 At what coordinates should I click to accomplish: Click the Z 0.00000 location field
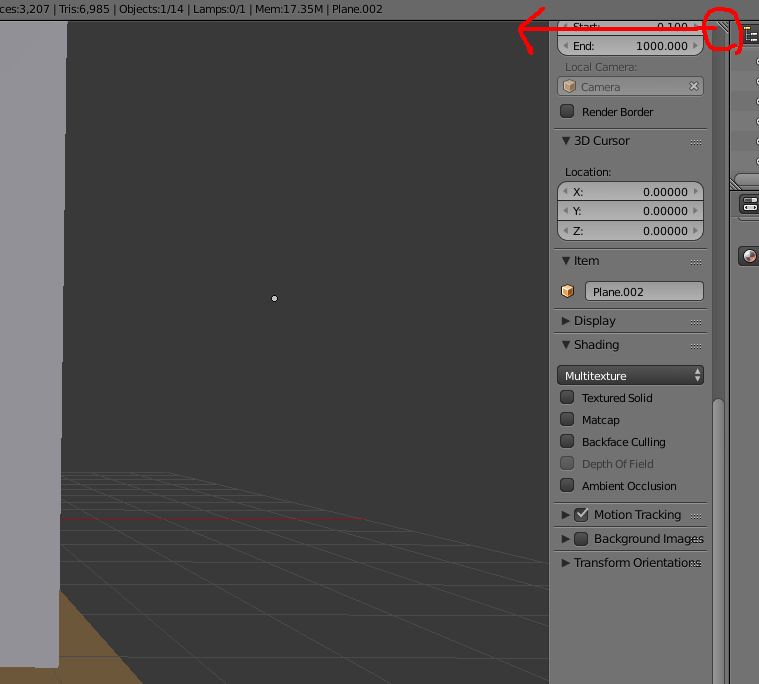tap(630, 231)
